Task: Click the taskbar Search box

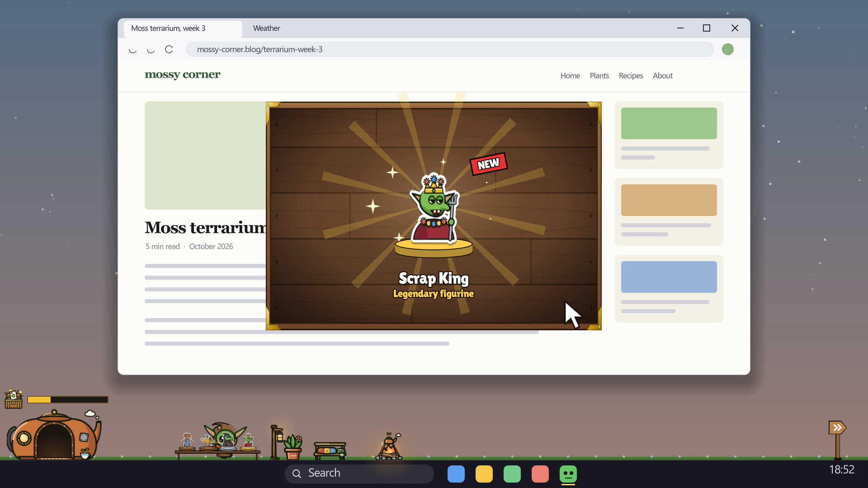Action: pyautogui.click(x=359, y=474)
